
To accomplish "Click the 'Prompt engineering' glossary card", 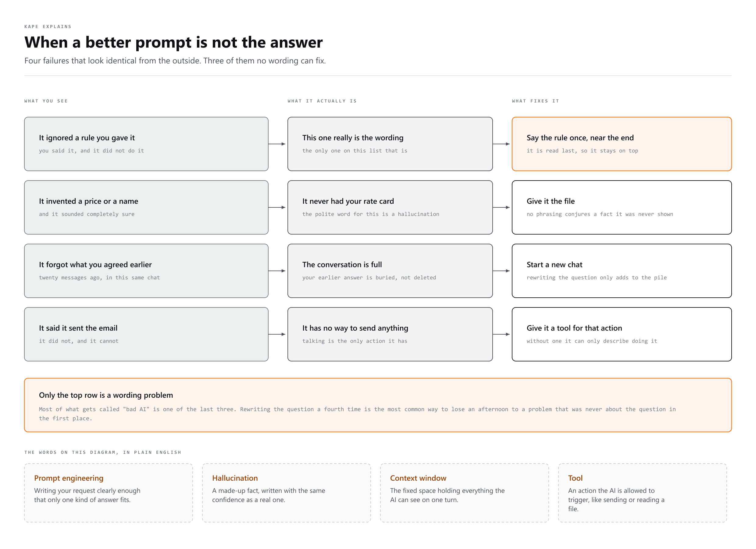I will click(x=108, y=493).
